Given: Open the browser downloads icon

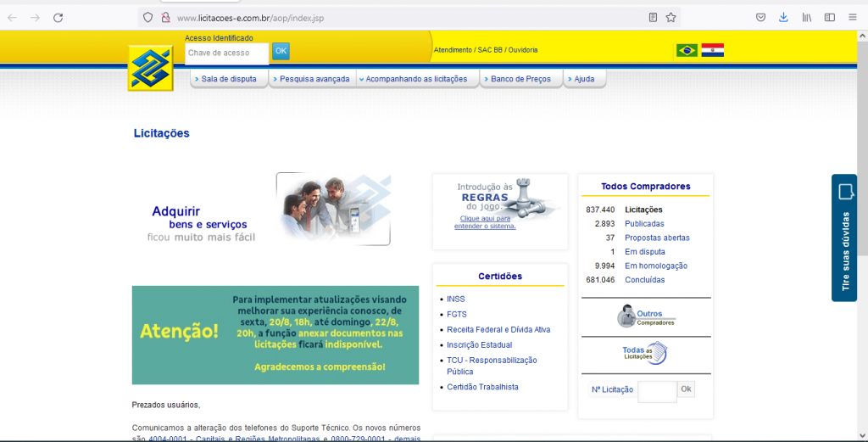Looking at the screenshot, I should [783, 17].
